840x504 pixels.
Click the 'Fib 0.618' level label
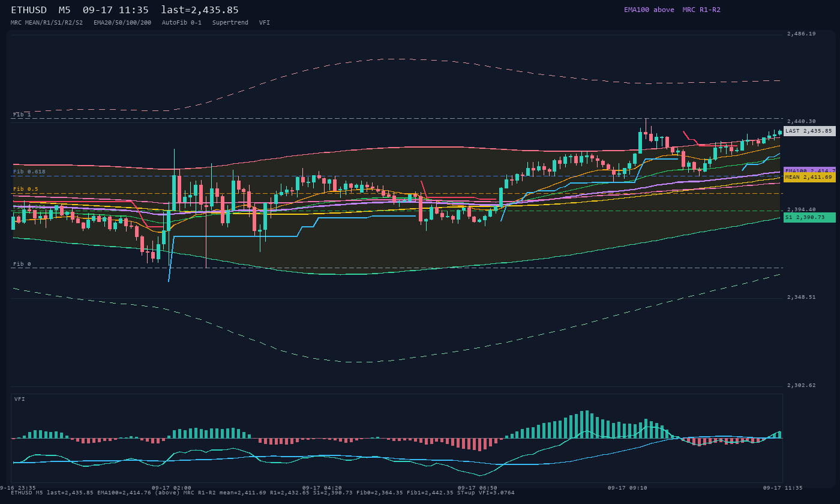[x=29, y=172]
